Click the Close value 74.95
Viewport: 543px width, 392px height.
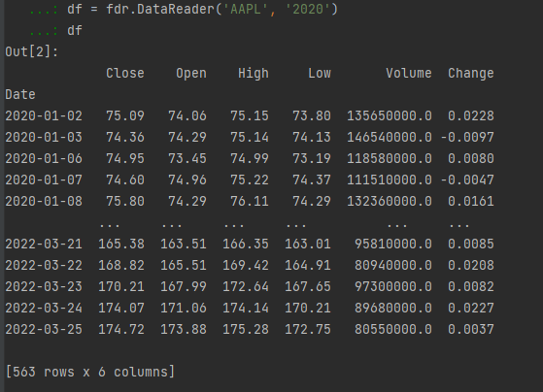point(125,158)
